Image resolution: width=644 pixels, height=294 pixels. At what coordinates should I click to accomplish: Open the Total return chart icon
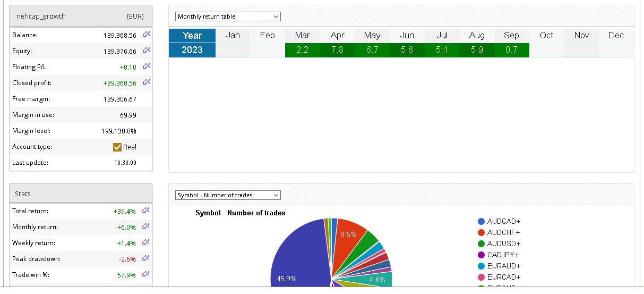[146, 211]
